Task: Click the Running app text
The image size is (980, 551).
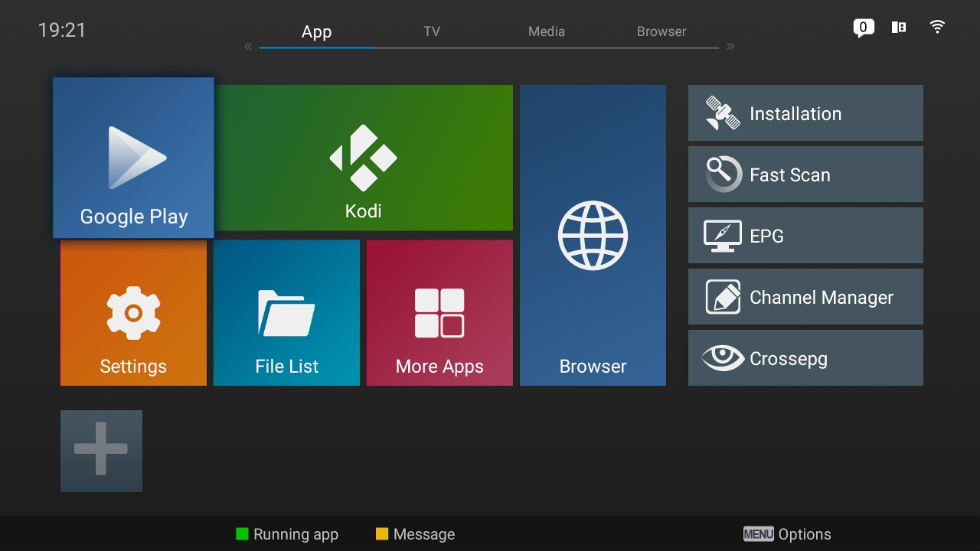Action: click(296, 534)
